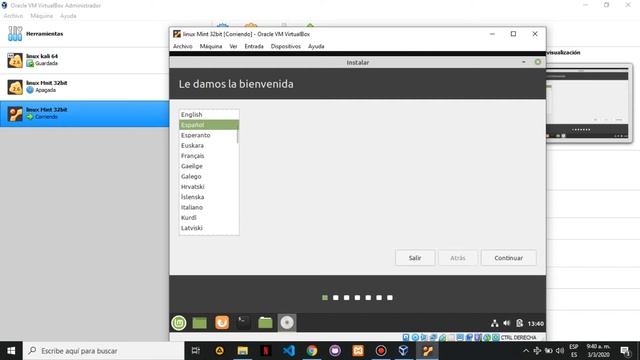Open Netflix from the taskbar
Screen dimensions: 640x360
click(x=266, y=351)
